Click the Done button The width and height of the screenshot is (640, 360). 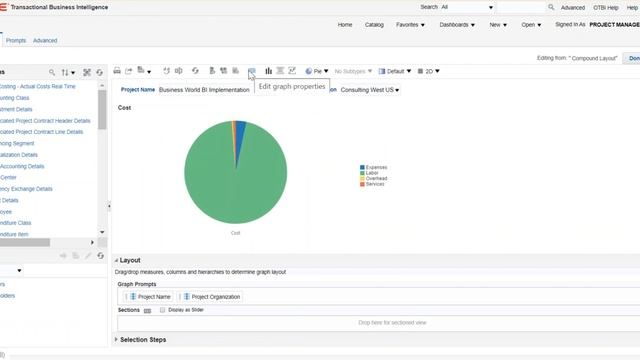point(632,58)
